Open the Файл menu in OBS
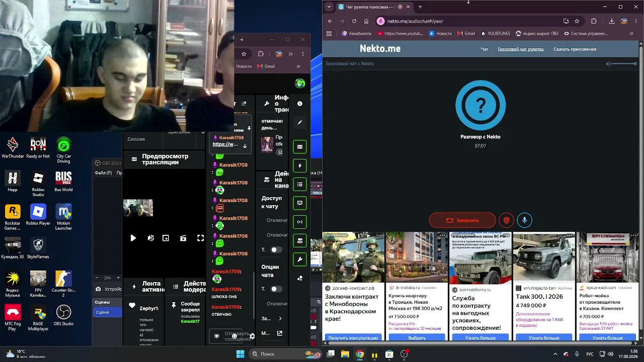 [x=103, y=173]
